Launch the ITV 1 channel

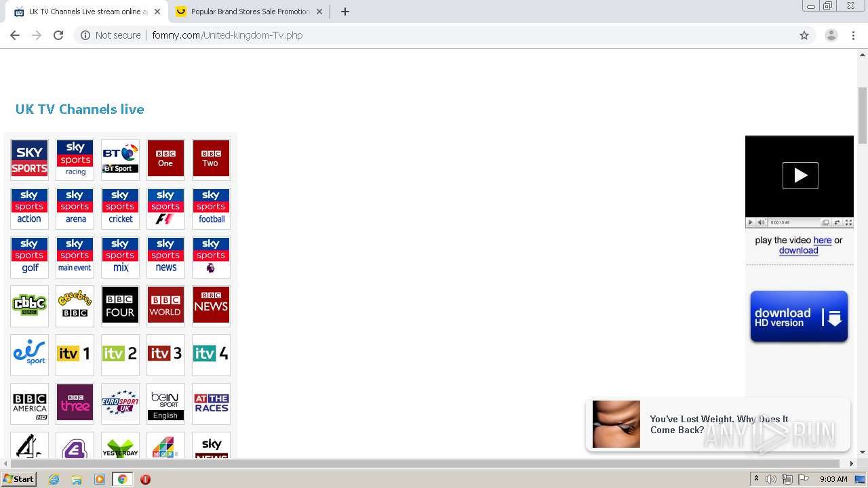click(x=75, y=355)
